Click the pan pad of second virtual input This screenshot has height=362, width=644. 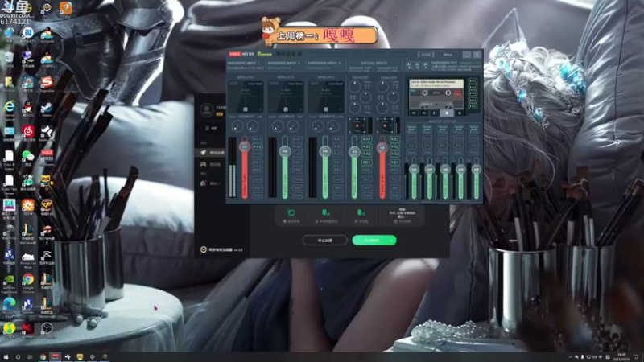[385, 125]
